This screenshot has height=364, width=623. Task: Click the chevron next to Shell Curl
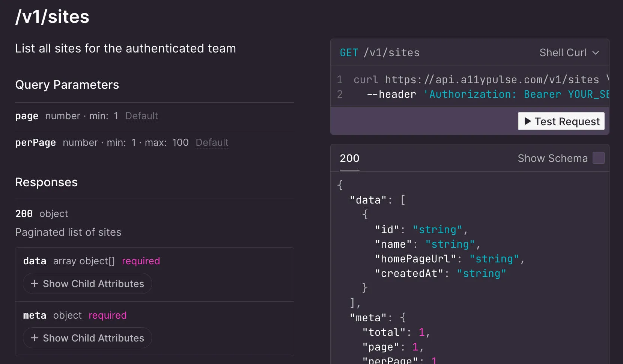click(x=596, y=53)
